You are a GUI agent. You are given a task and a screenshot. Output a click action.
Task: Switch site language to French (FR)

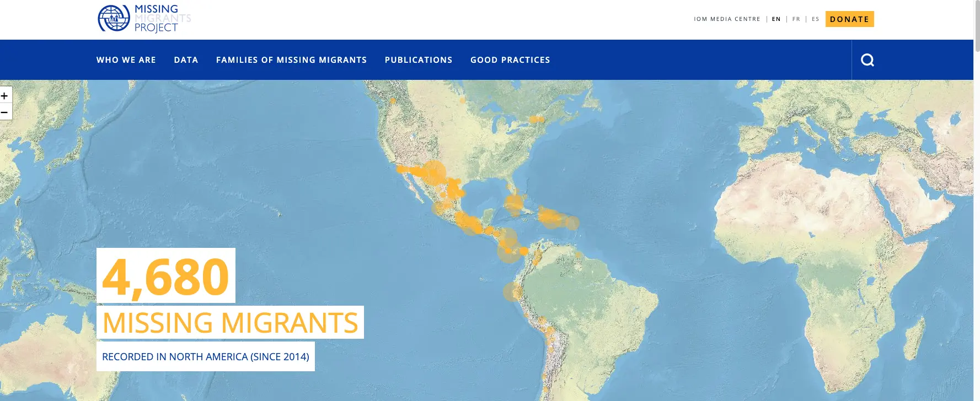(x=796, y=19)
